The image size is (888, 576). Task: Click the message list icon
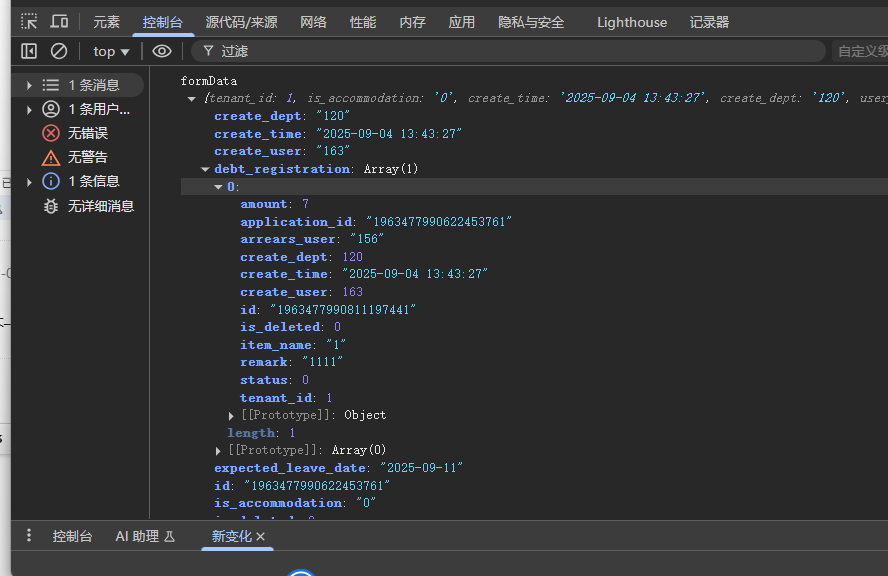click(51, 85)
